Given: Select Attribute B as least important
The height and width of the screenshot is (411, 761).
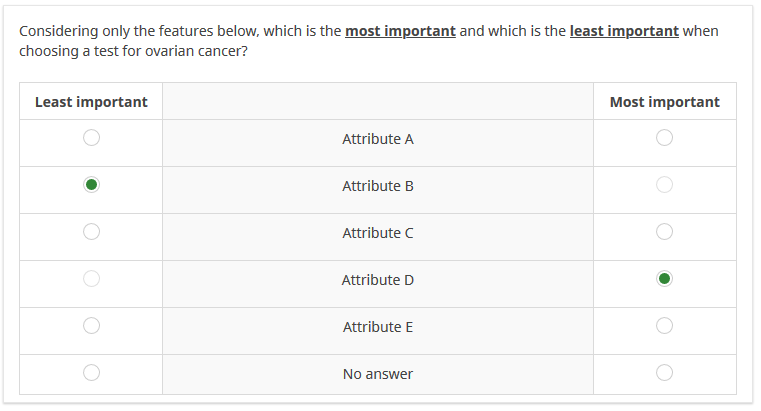Looking at the screenshot, I should [91, 185].
